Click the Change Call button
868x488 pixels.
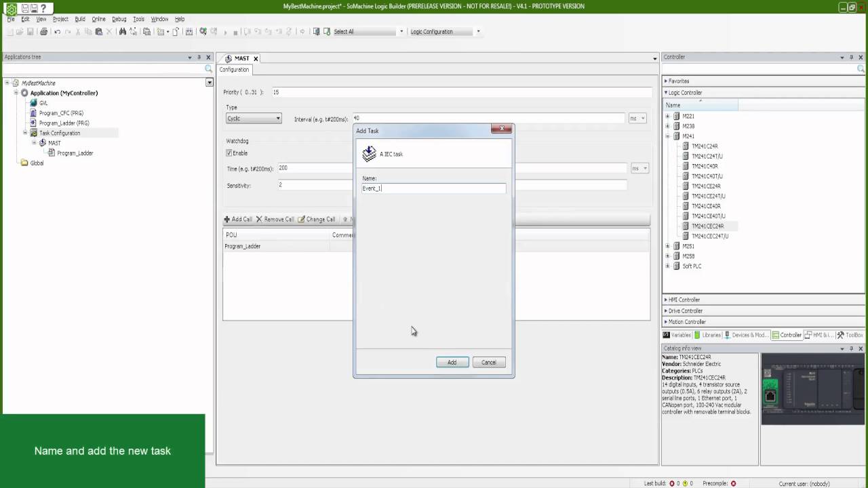click(317, 220)
